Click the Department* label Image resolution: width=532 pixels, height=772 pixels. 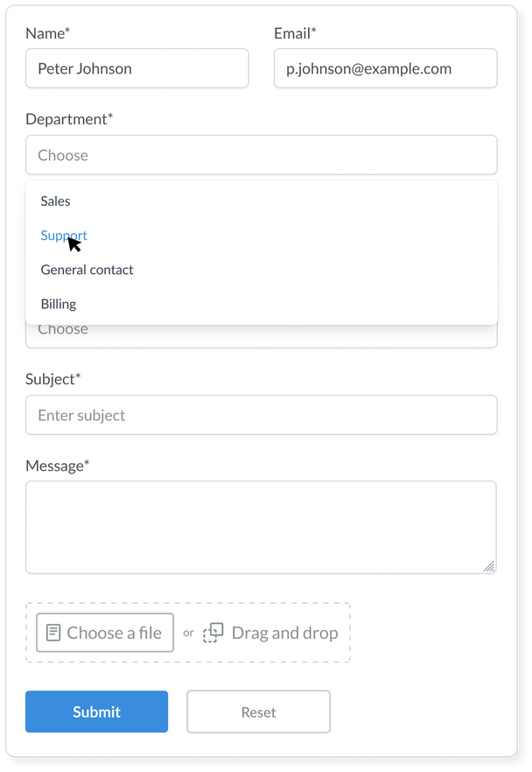[x=69, y=119]
